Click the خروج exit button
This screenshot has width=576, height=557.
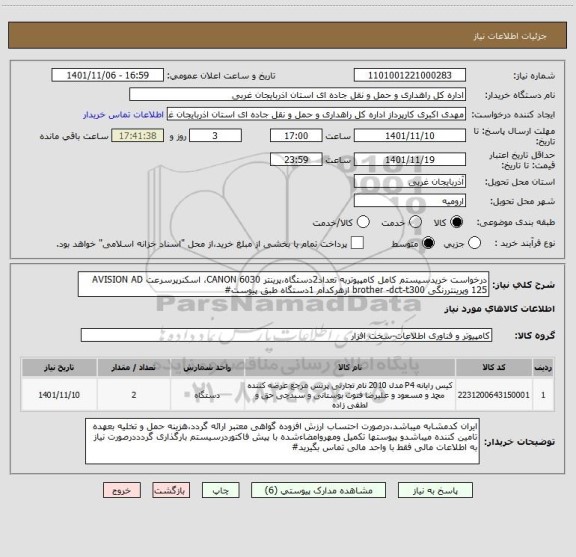point(122,490)
